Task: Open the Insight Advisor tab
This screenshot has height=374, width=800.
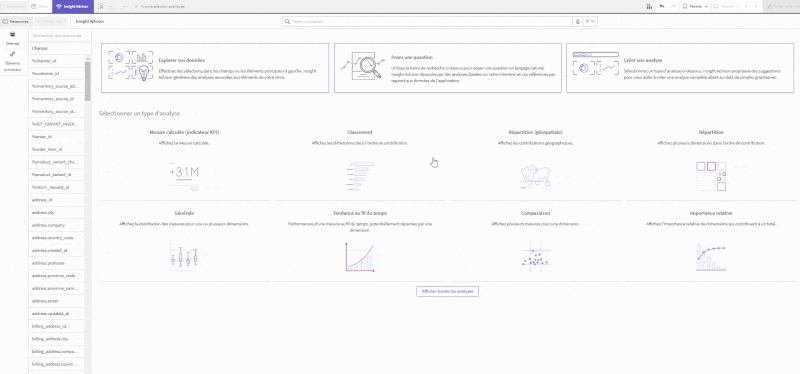Action: (x=73, y=7)
